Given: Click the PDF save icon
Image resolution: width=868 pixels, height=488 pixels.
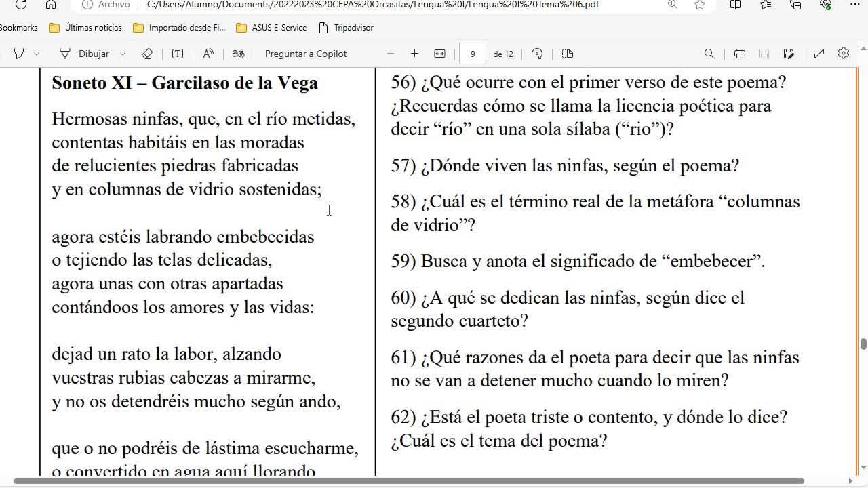Looking at the screenshot, I should tap(764, 54).
